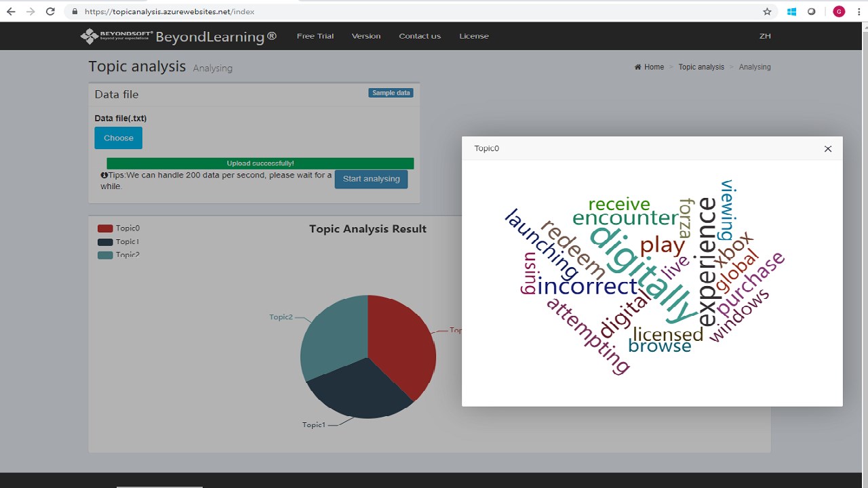Open the Version menu item

point(366,36)
